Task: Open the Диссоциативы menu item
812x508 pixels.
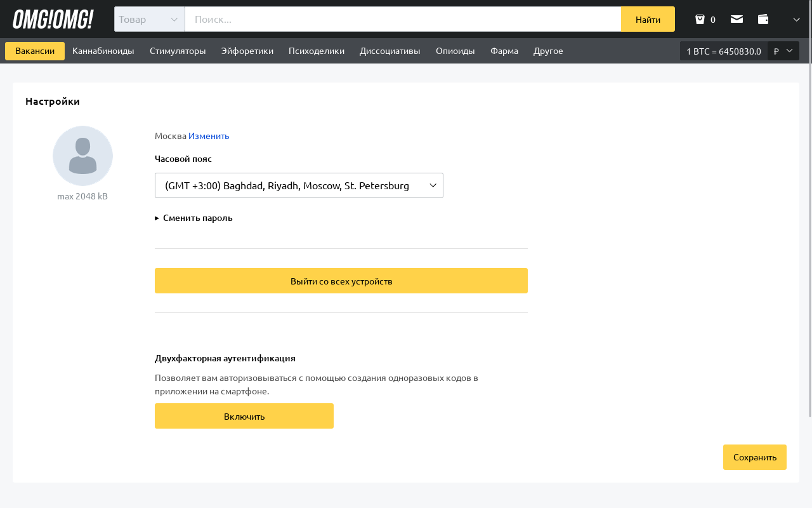Action: click(x=390, y=51)
